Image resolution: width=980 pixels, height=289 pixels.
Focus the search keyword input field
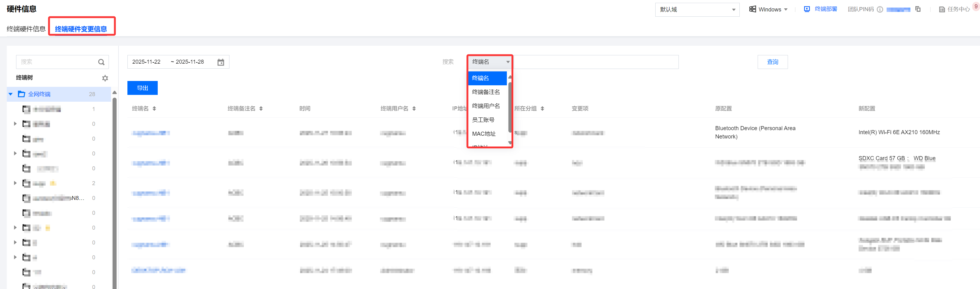595,62
